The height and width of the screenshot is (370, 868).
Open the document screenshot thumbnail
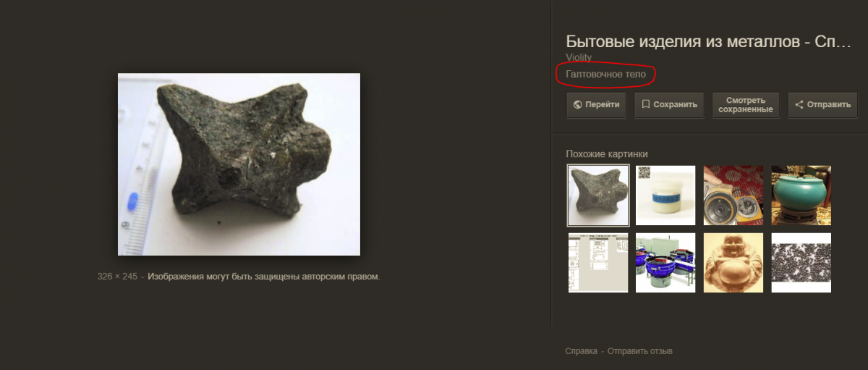[597, 262]
